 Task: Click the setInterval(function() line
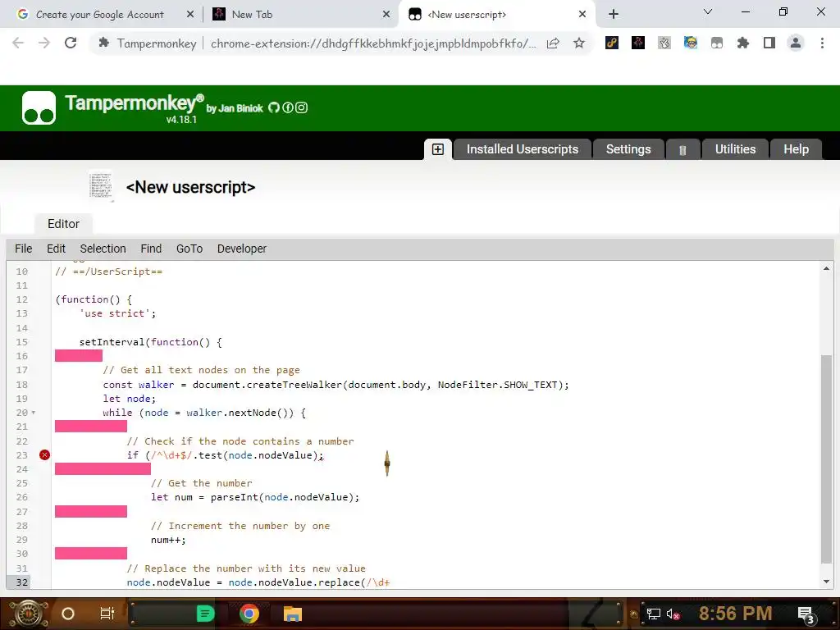[151, 342]
